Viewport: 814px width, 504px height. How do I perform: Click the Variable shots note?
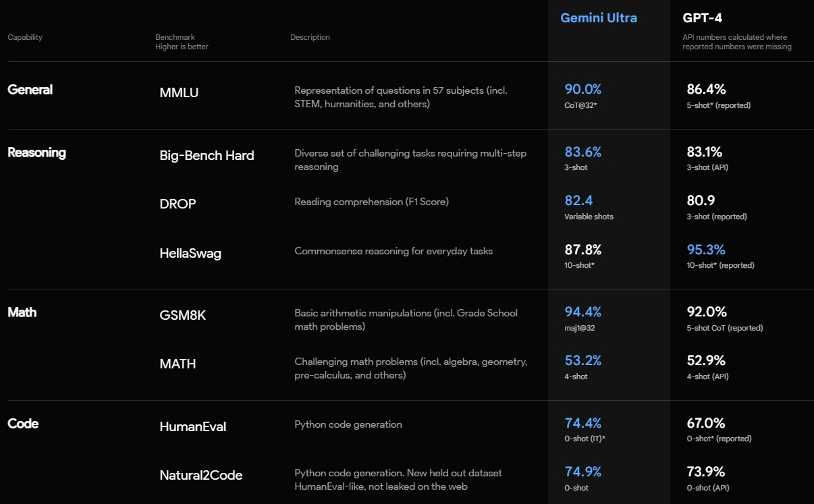(589, 217)
